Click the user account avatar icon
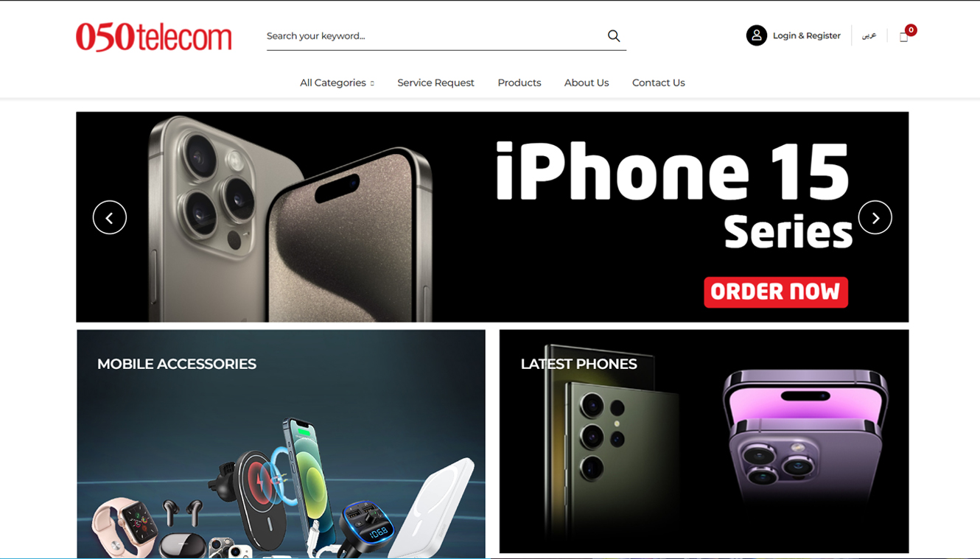Image resolution: width=980 pixels, height=559 pixels. tap(756, 35)
